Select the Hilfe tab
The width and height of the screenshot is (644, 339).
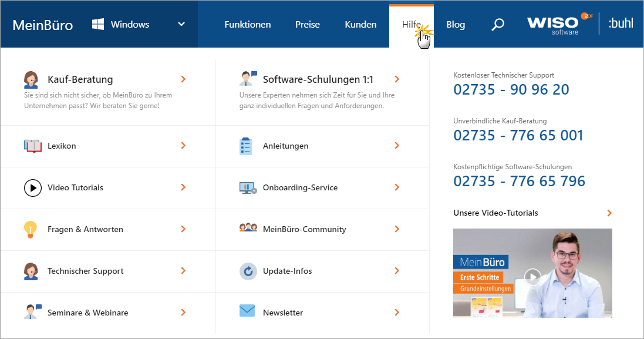point(412,25)
